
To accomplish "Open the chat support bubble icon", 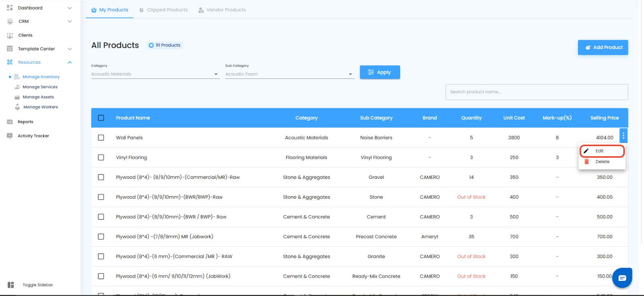I will (x=622, y=278).
